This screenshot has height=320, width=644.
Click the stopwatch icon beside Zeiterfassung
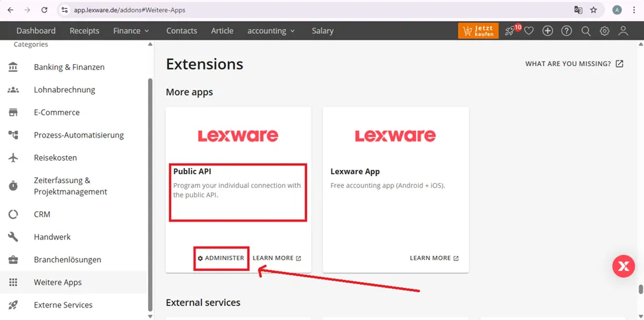[13, 186]
